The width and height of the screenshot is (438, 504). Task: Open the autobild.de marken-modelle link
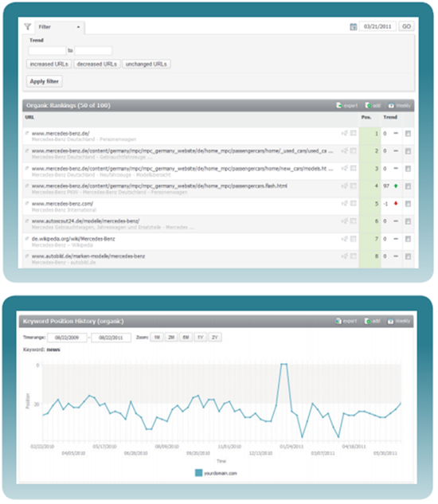88,256
